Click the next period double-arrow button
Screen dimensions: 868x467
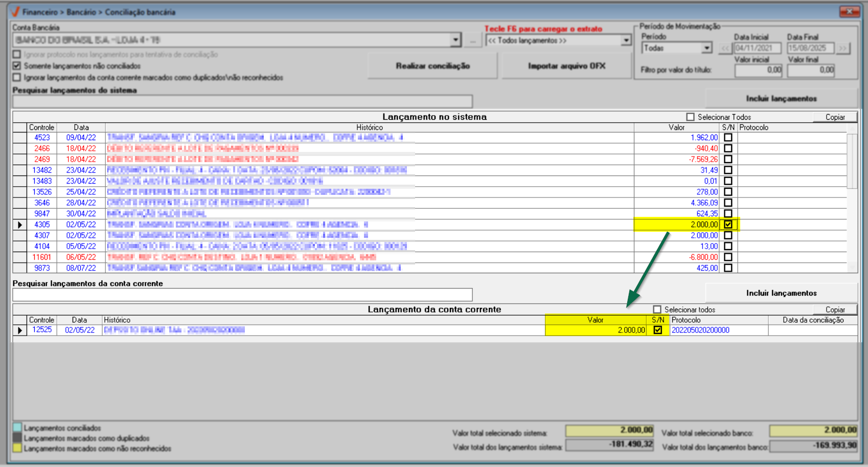point(842,49)
